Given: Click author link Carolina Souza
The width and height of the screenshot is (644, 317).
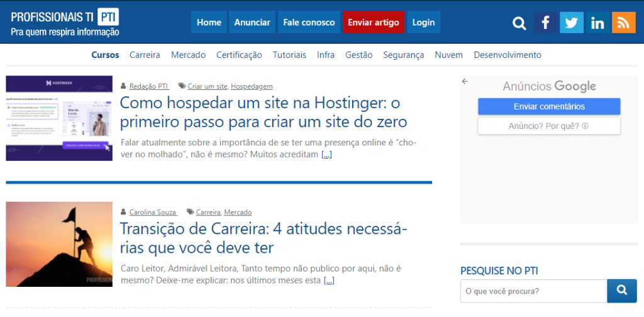Looking at the screenshot, I should tap(153, 213).
